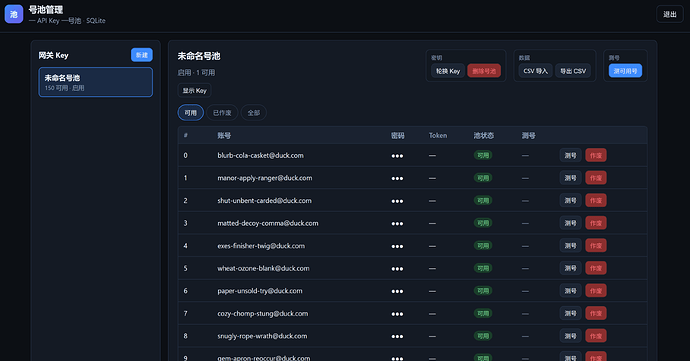Viewport: 690px width, 361px height.
Task: Click 测号 for shut-unbent-carded@duck.com
Action: click(x=571, y=200)
